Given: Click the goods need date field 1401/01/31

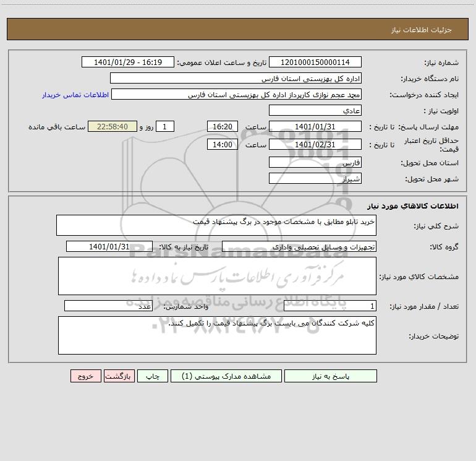Looking at the screenshot, I should [109, 246].
